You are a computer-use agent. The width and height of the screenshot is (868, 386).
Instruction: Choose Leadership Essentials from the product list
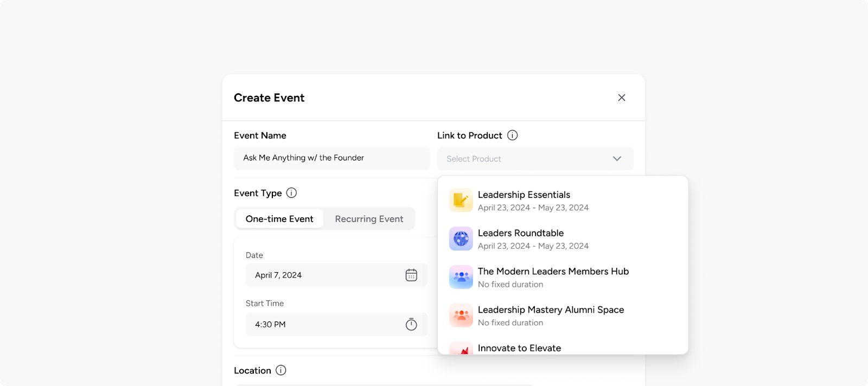[x=563, y=201]
